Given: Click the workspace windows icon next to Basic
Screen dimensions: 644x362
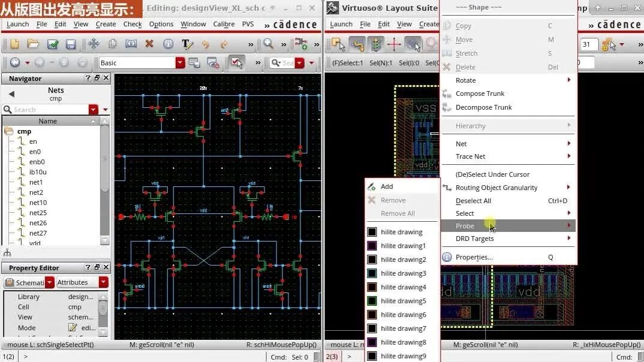Looking at the screenshot, I should [x=194, y=63].
